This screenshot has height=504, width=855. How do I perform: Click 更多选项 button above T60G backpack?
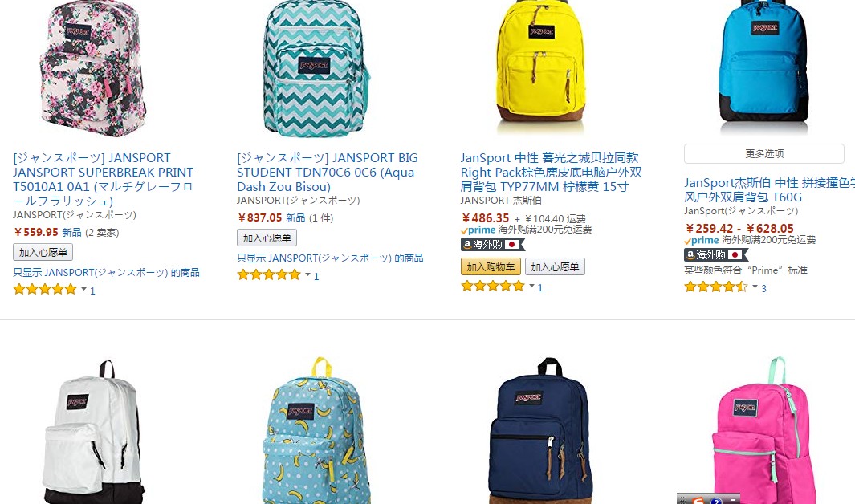coord(764,153)
